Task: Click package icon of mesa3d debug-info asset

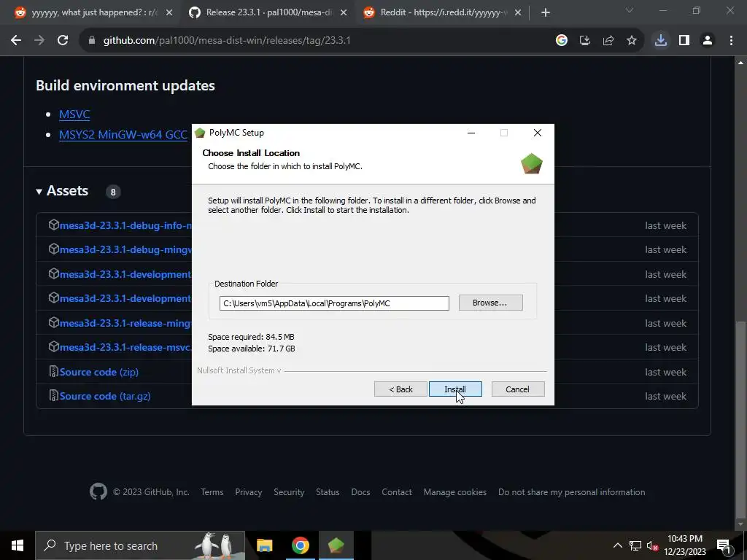Action: (54, 225)
